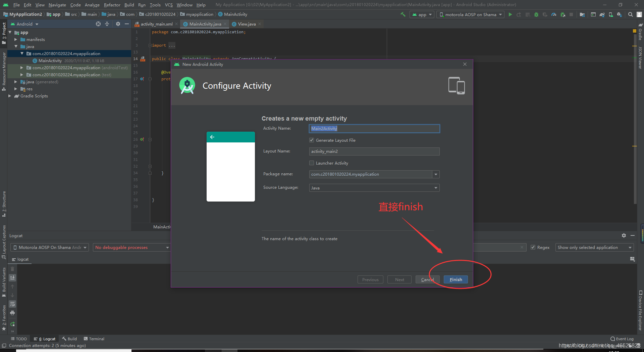This screenshot has width=644, height=352.
Task: Toggle the Regex checkbox in Logcat
Action: point(533,247)
